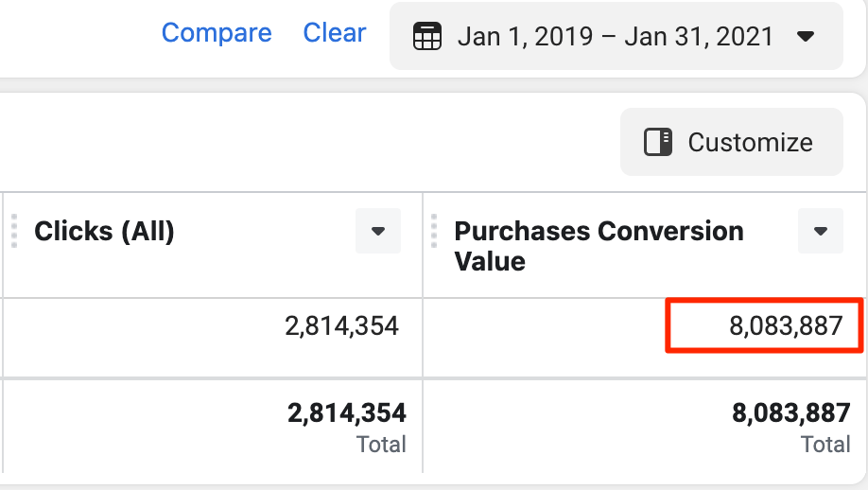Open the Clicks (All) column dropdown arrow

pos(378,231)
